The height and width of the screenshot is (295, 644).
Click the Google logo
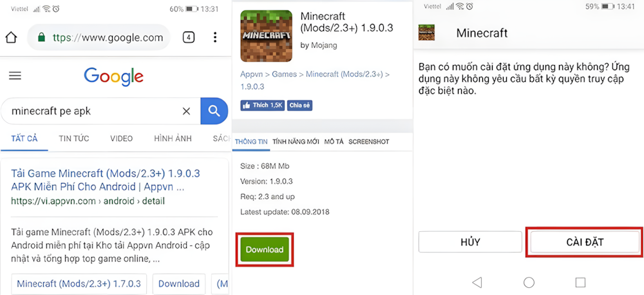tap(114, 77)
